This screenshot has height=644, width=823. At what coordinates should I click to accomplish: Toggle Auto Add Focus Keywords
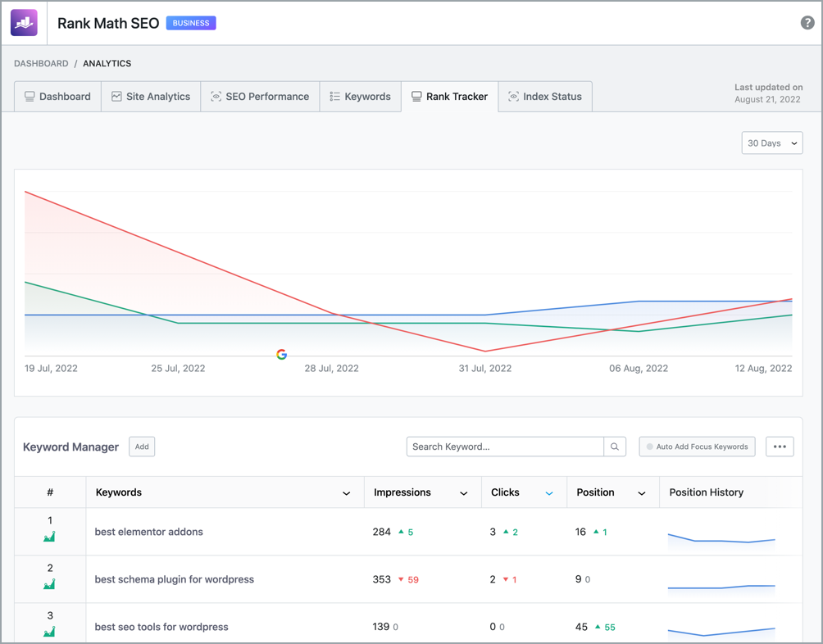coord(697,447)
